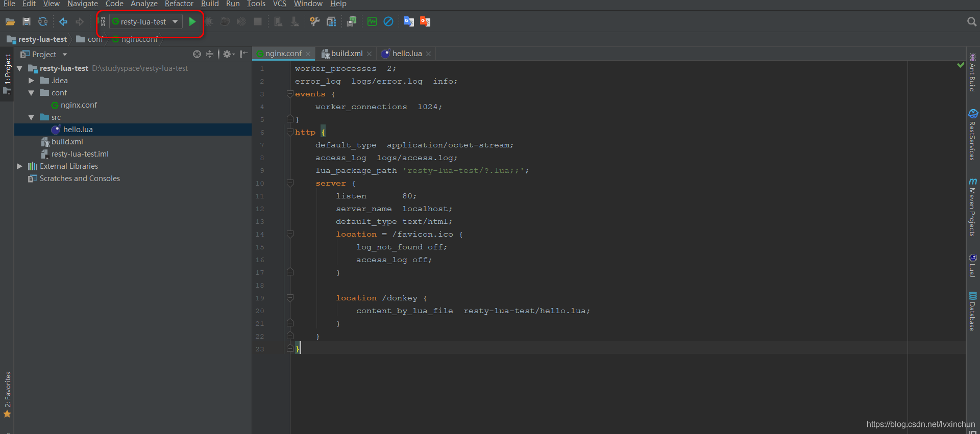Toggle the 1: Project side tab
The width and height of the screenshot is (980, 434).
7,74
